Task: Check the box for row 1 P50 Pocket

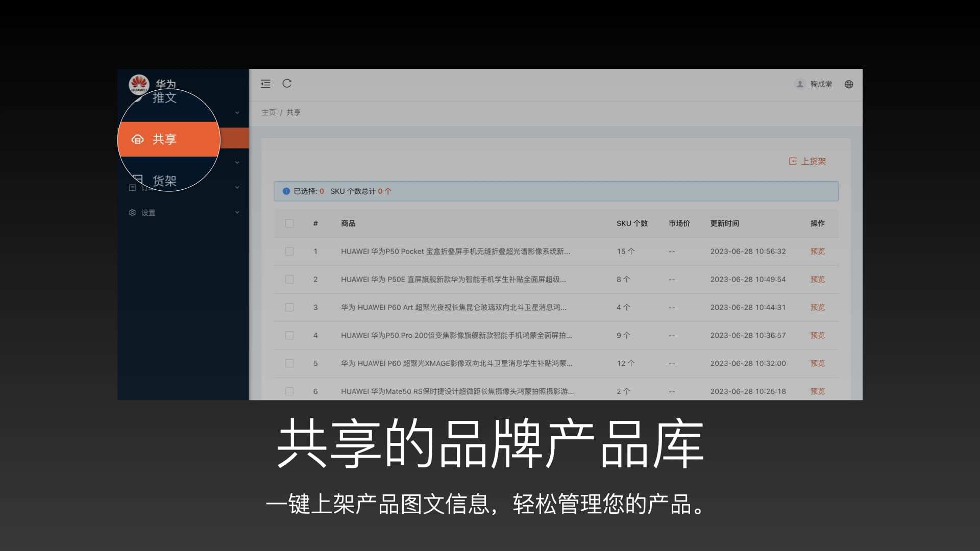Action: click(289, 252)
